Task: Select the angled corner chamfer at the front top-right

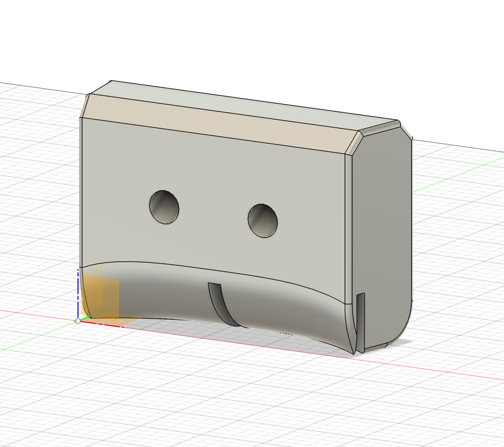Action: tap(354, 144)
